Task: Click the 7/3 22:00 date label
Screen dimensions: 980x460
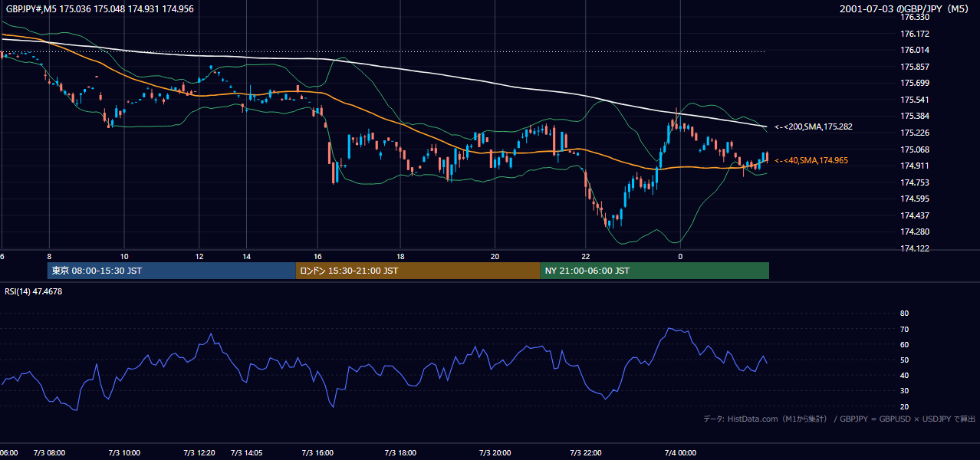Action: [585, 453]
